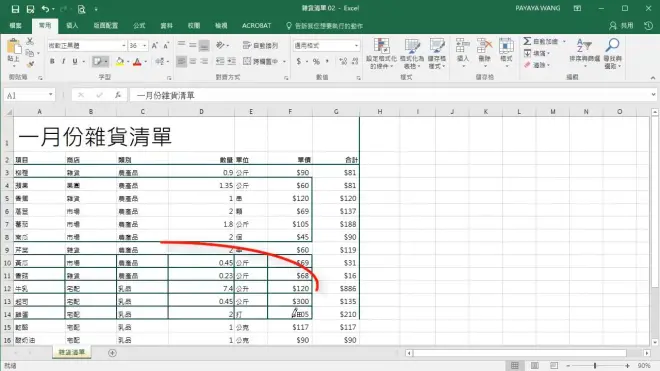Open the File tab
This screenshot has height=371, width=660.
click(x=16, y=26)
